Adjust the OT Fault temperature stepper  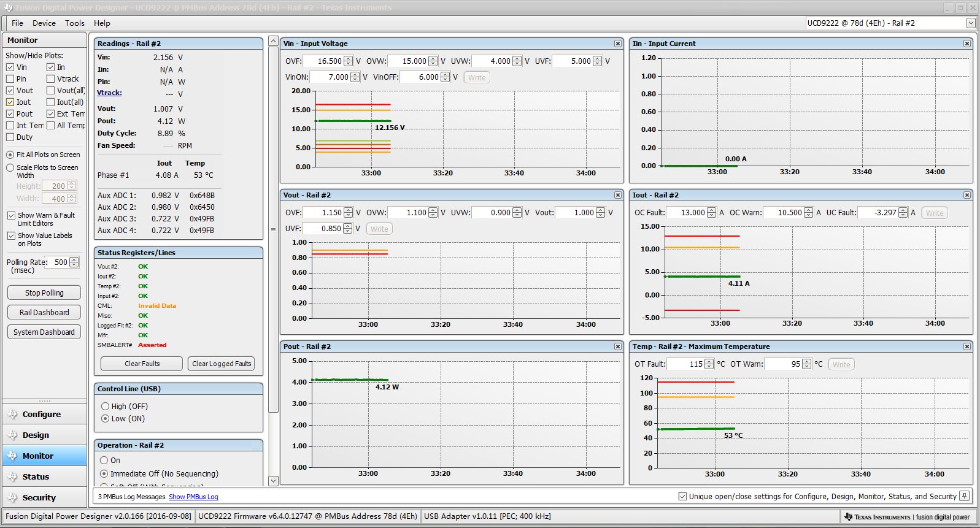709,364
